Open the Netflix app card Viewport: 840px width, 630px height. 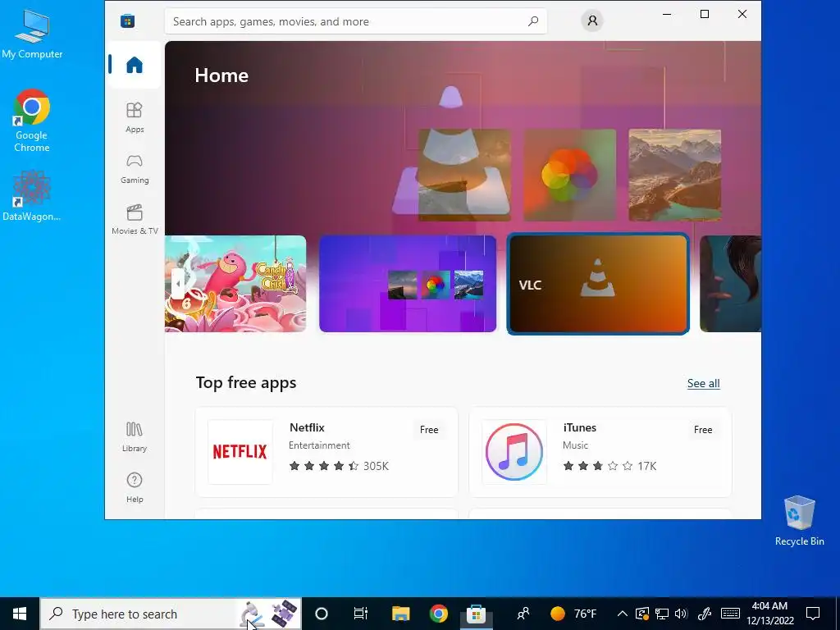(326, 452)
